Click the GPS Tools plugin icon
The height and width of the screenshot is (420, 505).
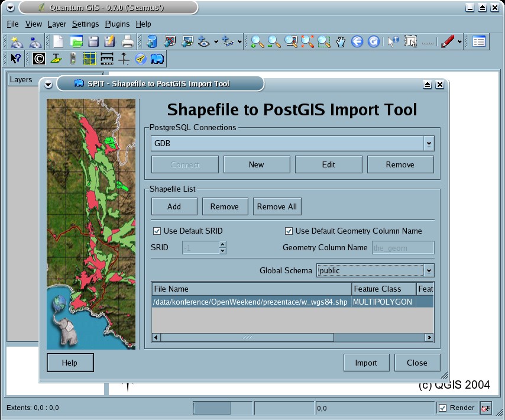pyautogui.click(x=73, y=59)
